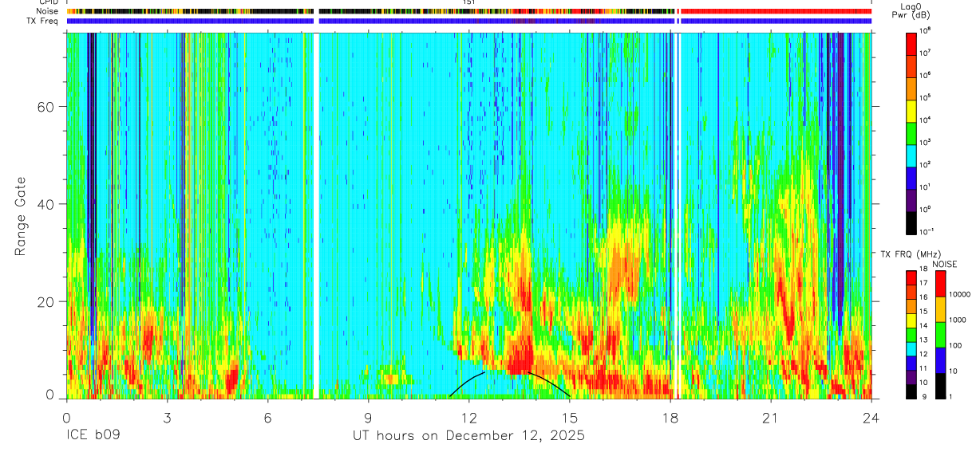This screenshot has width=980, height=452.
Task: Select the orange band of the NOISE colorbar
Action: [x=941, y=309]
